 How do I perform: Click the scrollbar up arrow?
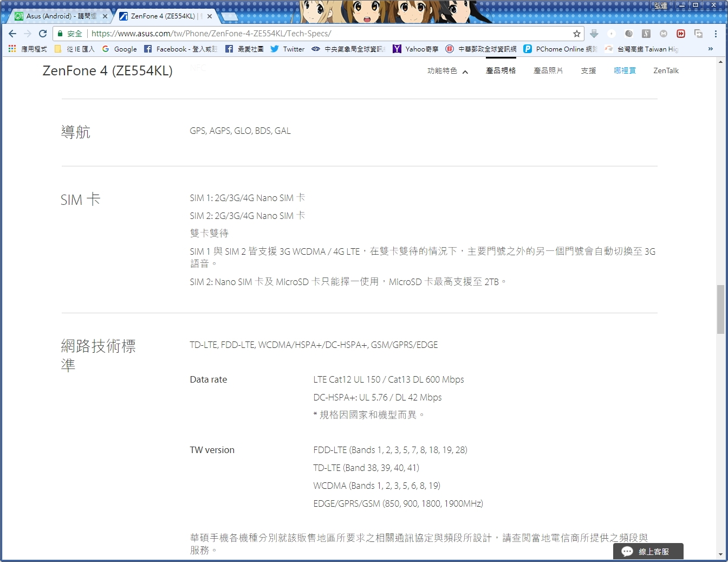(x=720, y=62)
